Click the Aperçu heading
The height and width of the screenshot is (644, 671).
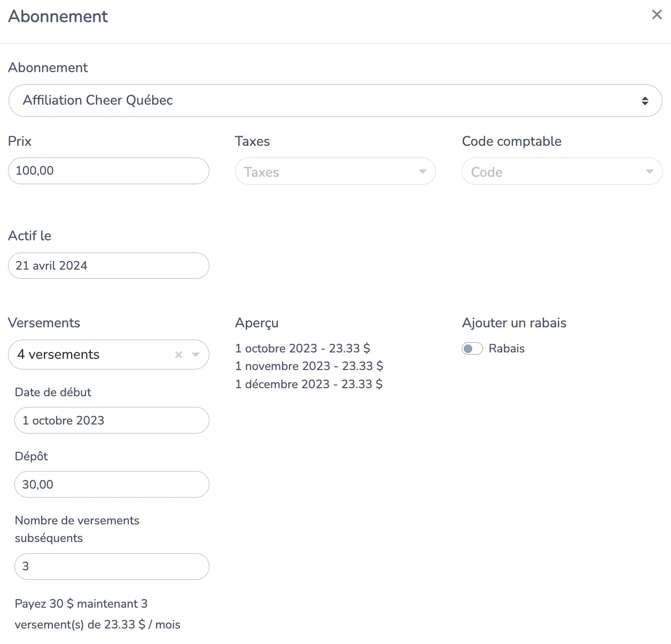[x=257, y=323]
